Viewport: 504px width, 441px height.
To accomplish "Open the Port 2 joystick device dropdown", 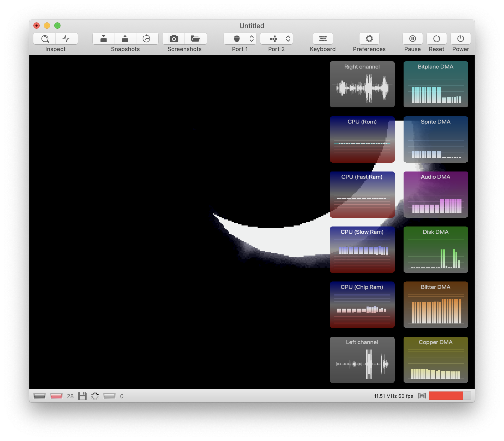I will point(277,39).
